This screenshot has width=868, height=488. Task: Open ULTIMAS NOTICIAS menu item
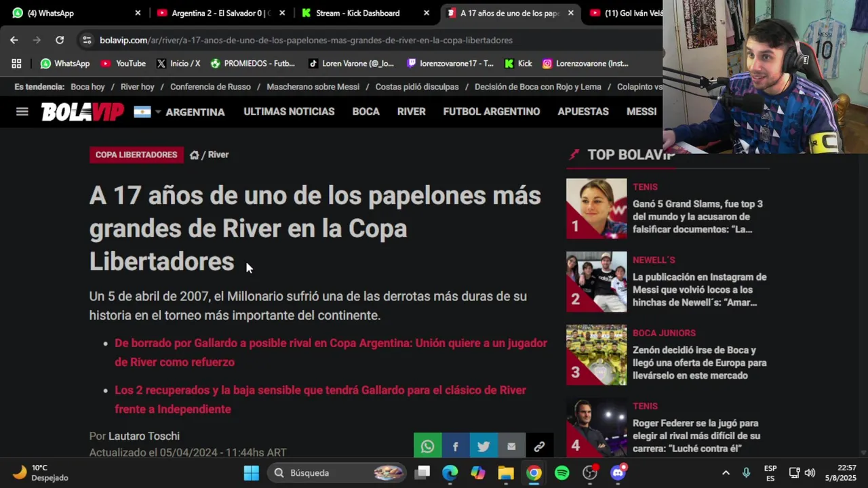[289, 112]
